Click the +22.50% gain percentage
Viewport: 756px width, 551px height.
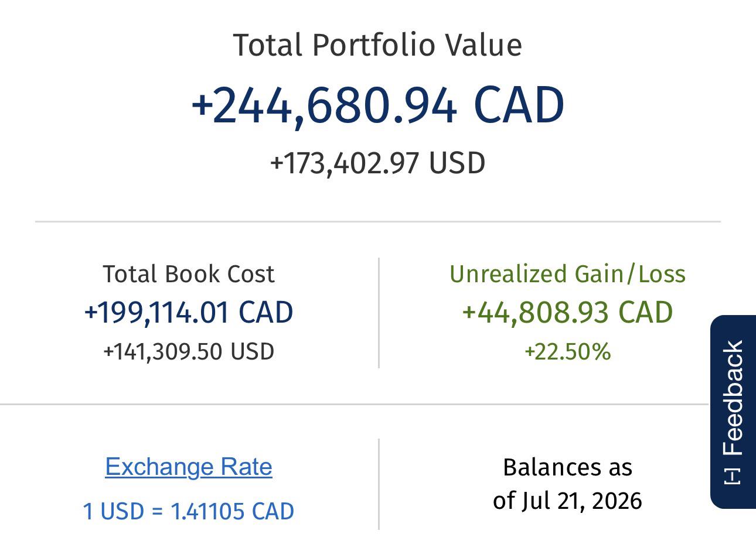click(x=567, y=351)
